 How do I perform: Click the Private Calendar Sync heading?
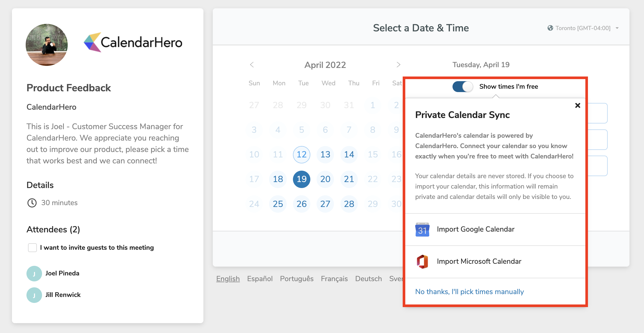[462, 115]
